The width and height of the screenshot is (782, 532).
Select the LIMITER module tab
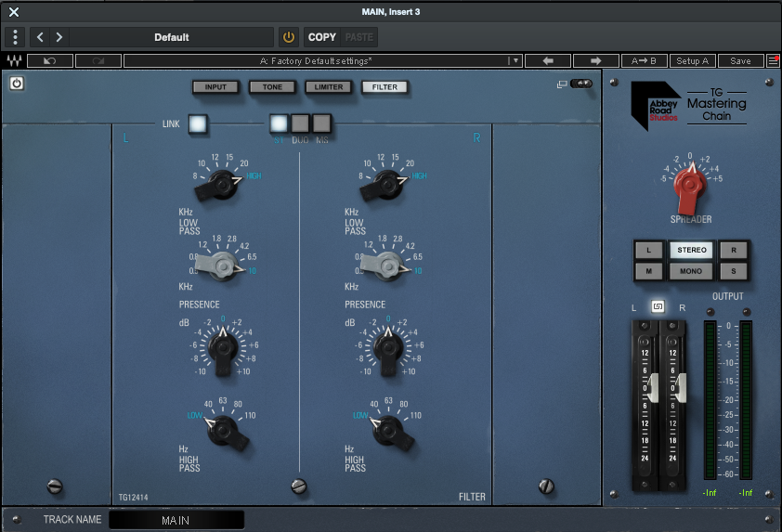pos(329,86)
